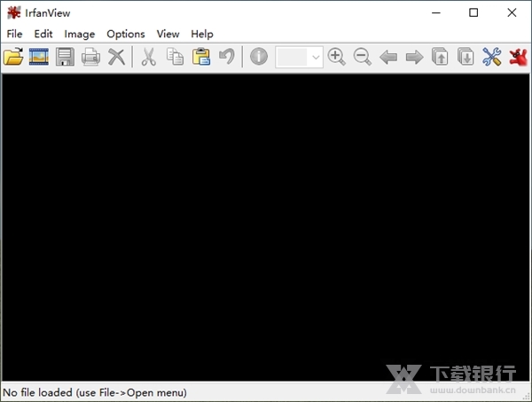The image size is (532, 402).
Task: Click the Copy icon in toolbar
Action: point(175,58)
